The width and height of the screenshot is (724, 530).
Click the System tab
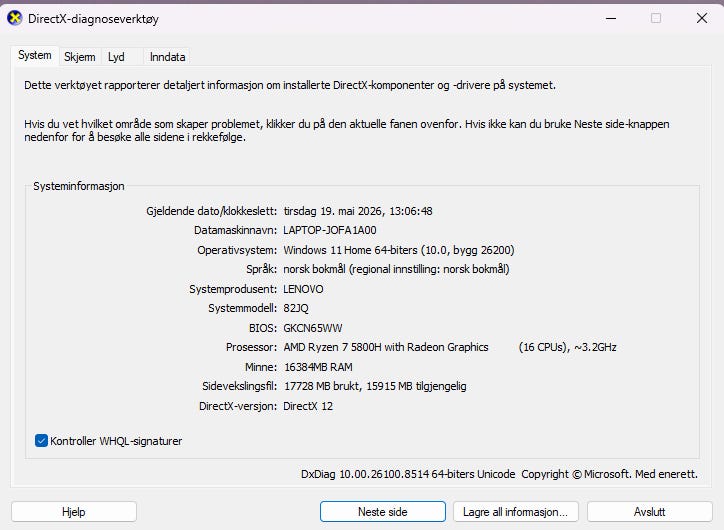click(35, 55)
